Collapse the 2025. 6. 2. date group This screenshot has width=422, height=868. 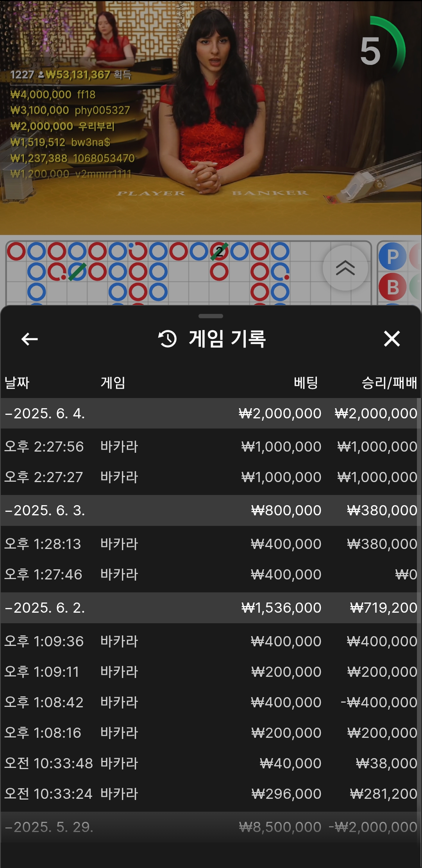(211, 608)
